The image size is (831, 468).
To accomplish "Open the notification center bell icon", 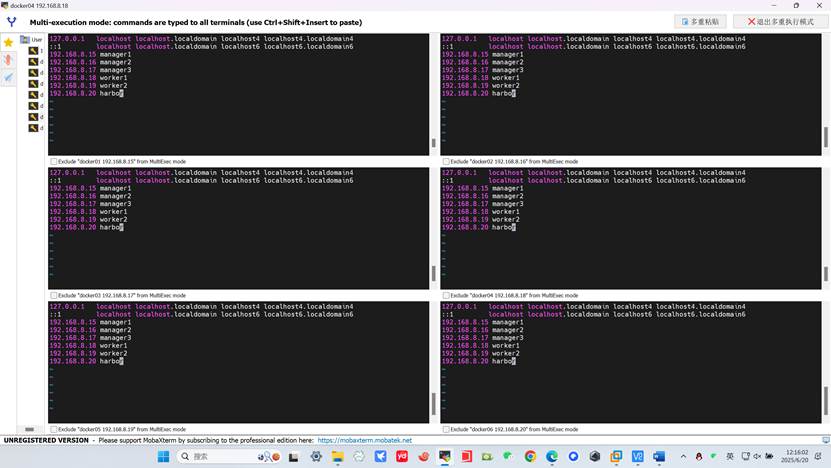I will (x=819, y=456).
